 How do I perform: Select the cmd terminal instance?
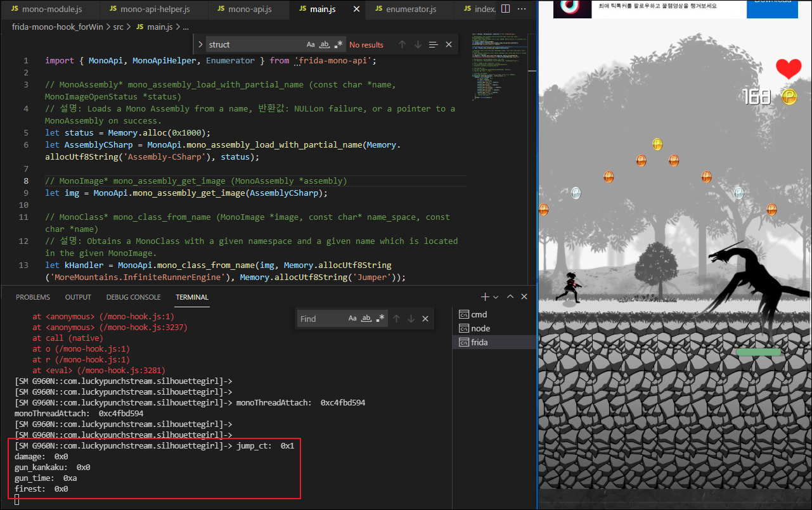pos(494,314)
